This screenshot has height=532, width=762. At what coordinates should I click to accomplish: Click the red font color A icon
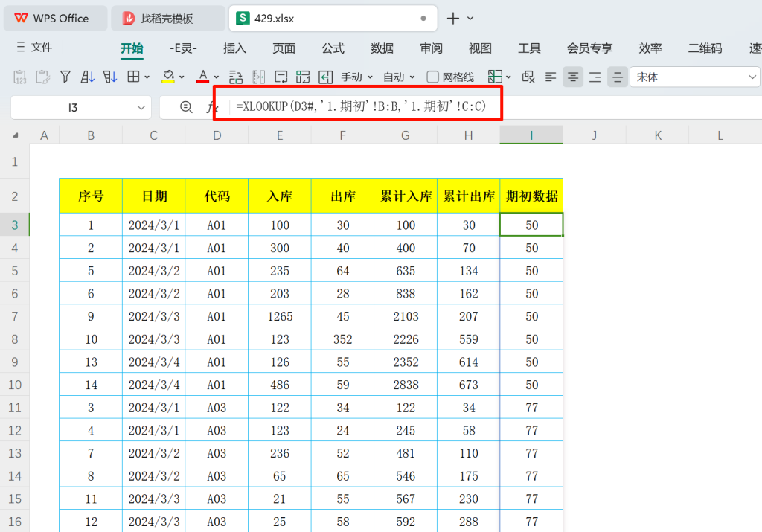[202, 77]
